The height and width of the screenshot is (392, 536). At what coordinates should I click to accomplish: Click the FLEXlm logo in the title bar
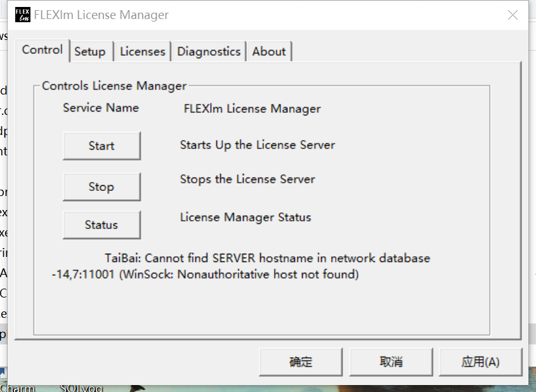tap(22, 14)
